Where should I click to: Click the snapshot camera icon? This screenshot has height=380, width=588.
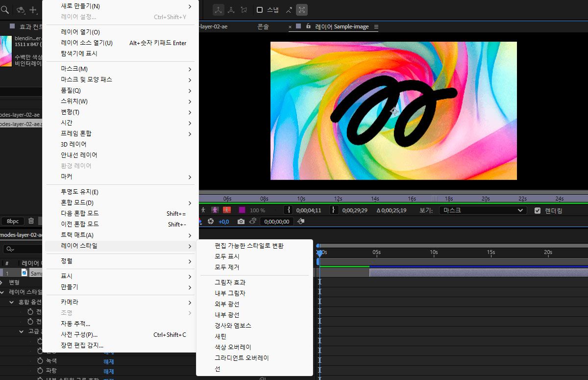click(241, 222)
